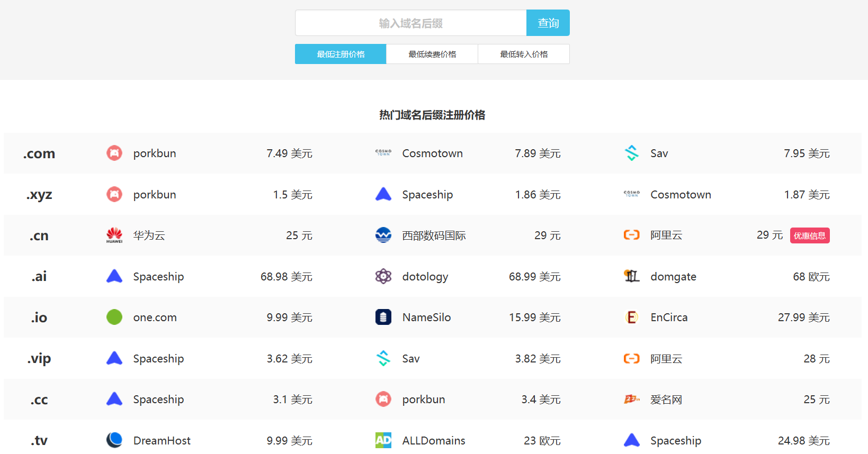868x454 pixels.
Task: Click porkbun logo in .com row
Action: 114,153
